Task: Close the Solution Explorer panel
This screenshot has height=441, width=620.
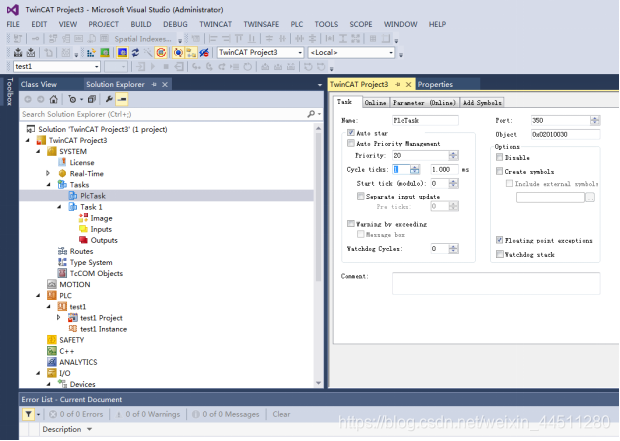Action: tap(165, 84)
